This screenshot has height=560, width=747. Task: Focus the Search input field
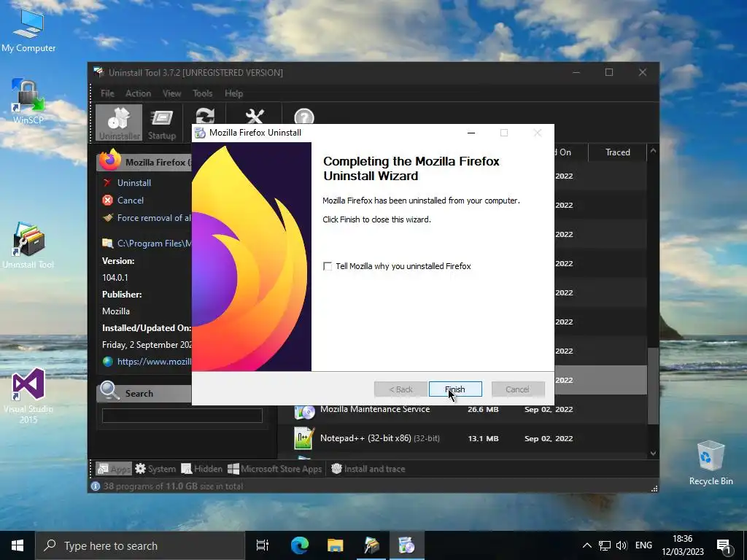[x=182, y=415]
